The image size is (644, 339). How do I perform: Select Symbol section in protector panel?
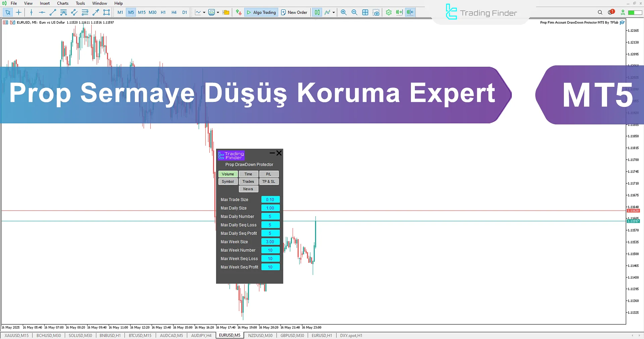pyautogui.click(x=228, y=181)
